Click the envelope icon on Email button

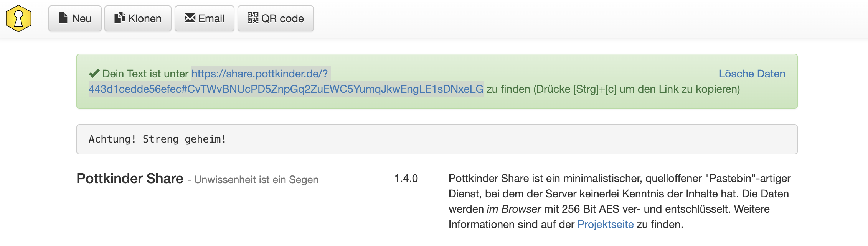click(x=190, y=18)
